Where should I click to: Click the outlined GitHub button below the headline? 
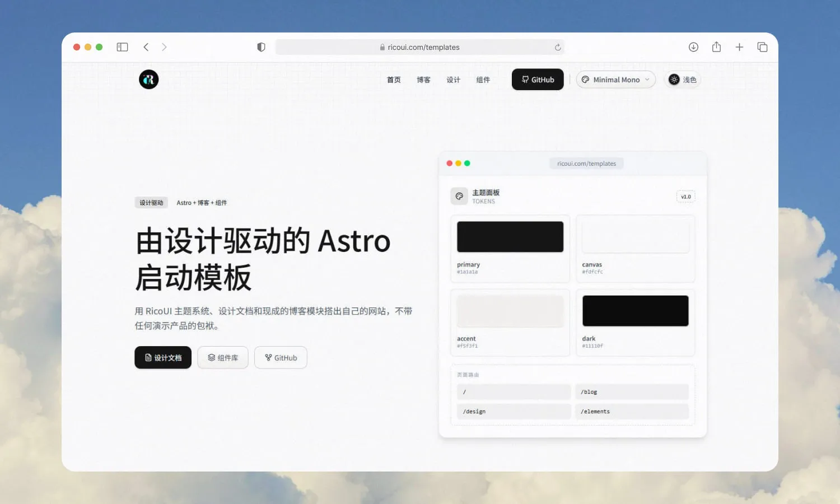click(x=281, y=357)
